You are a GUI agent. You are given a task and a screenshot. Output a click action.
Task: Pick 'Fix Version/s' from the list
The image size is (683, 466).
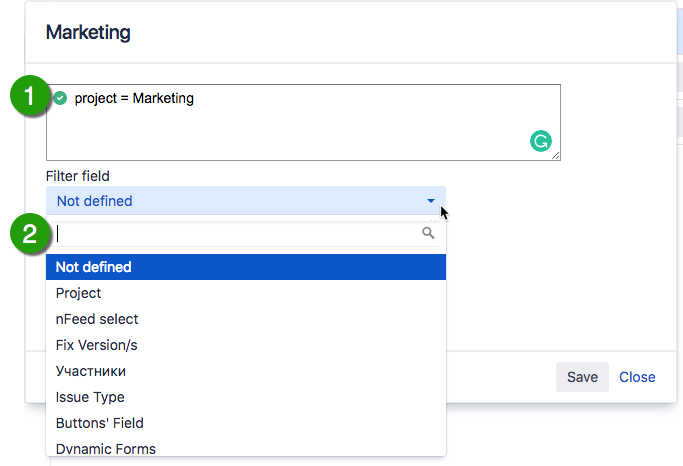point(97,345)
